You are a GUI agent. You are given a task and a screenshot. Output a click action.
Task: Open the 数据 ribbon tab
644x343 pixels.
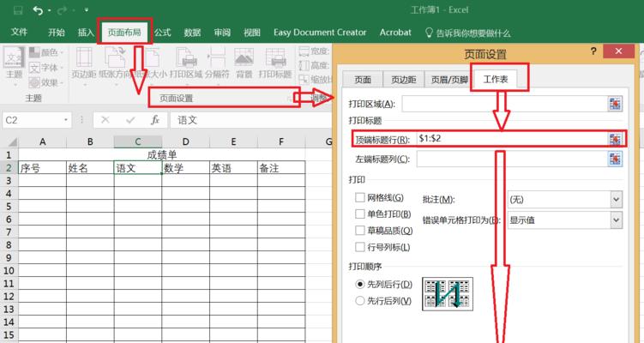pyautogui.click(x=192, y=33)
